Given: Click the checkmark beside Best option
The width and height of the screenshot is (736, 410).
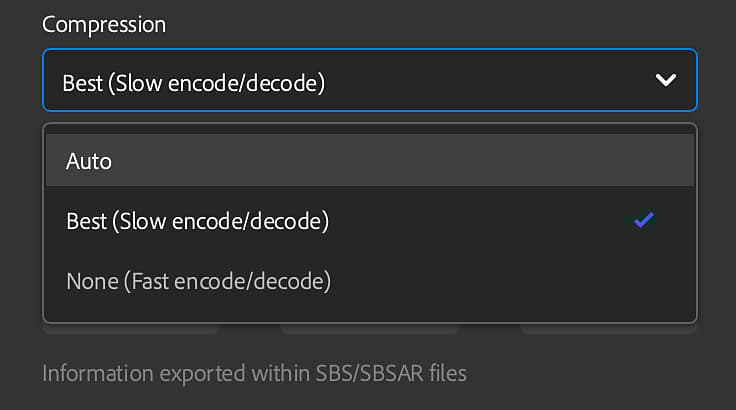Looking at the screenshot, I should 644,221.
